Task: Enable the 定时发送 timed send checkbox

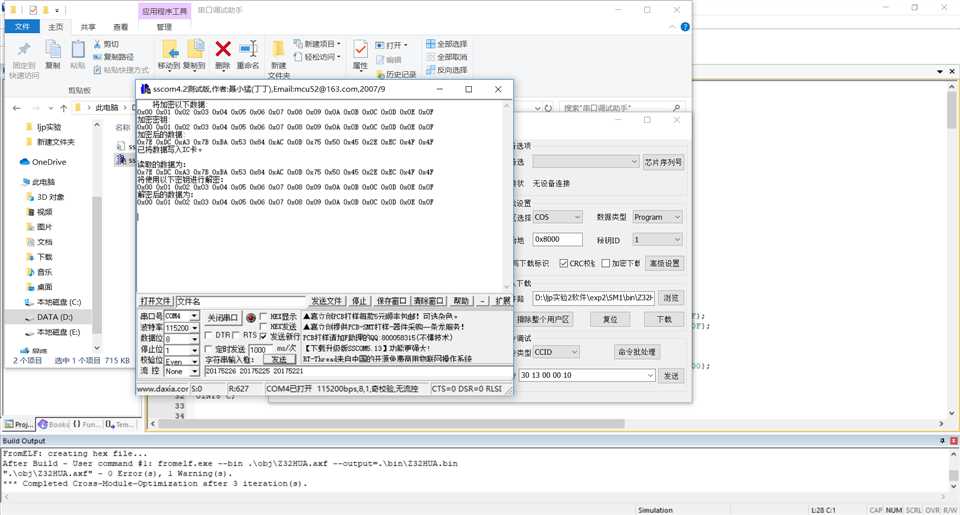Action: [x=209, y=350]
